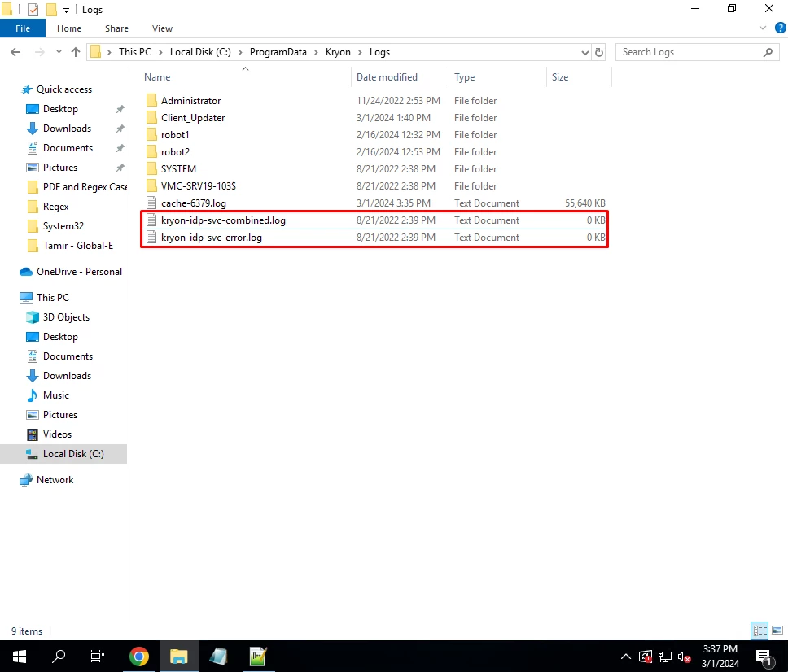The height and width of the screenshot is (672, 788).
Task: Switch to the Home ribbon tab
Action: [69, 28]
